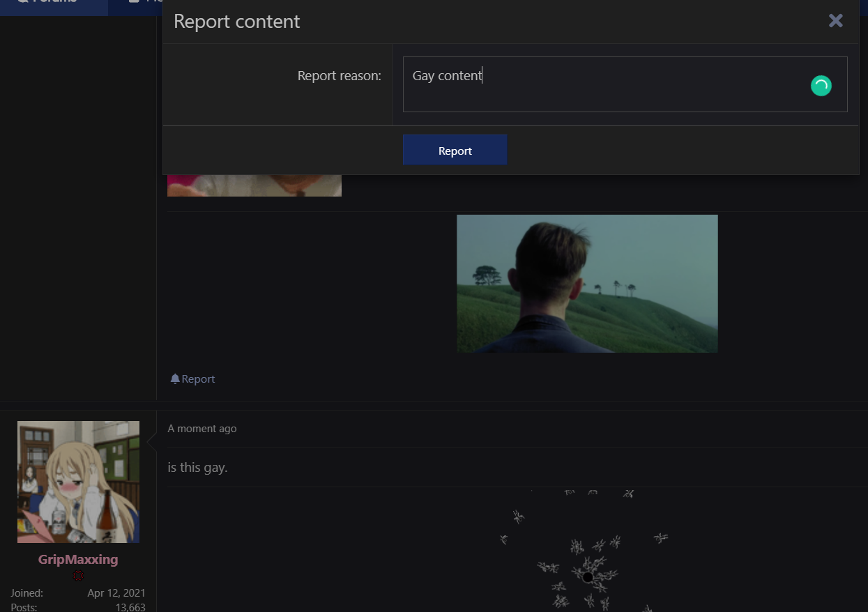The width and height of the screenshot is (868, 612).
Task: Click the green Grammarly icon in the reason field
Action: (821, 86)
